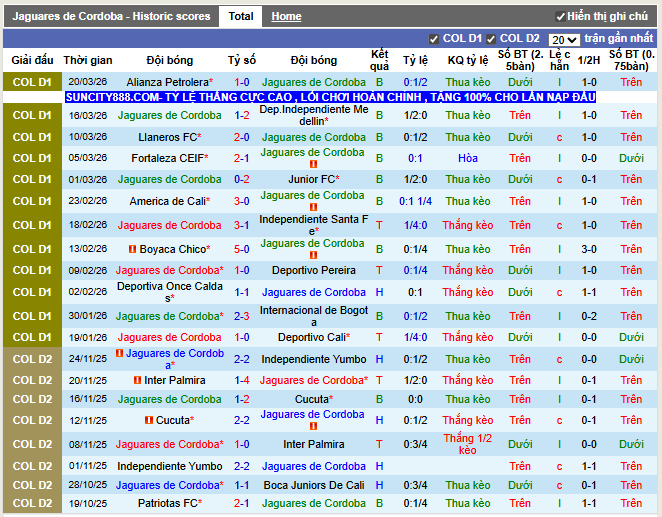Click the SUNCITY888.COM banner advertisement

point(330,97)
